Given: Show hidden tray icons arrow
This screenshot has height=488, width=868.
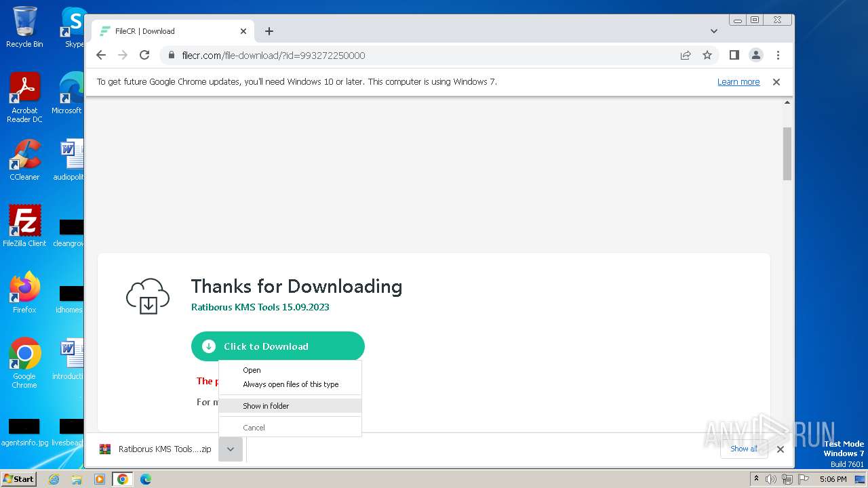Looking at the screenshot, I should click(756, 479).
